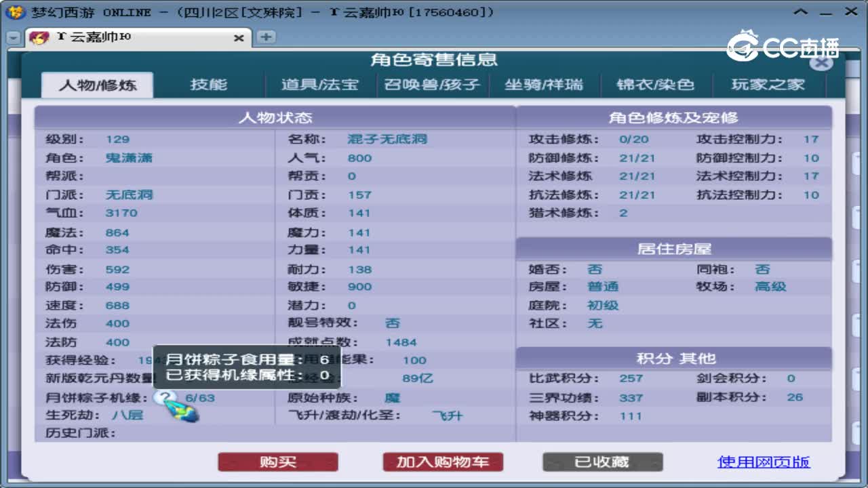The height and width of the screenshot is (488, 868).
Task: Click the avatar icon on Y云嘉帅 tab
Action: (x=40, y=38)
